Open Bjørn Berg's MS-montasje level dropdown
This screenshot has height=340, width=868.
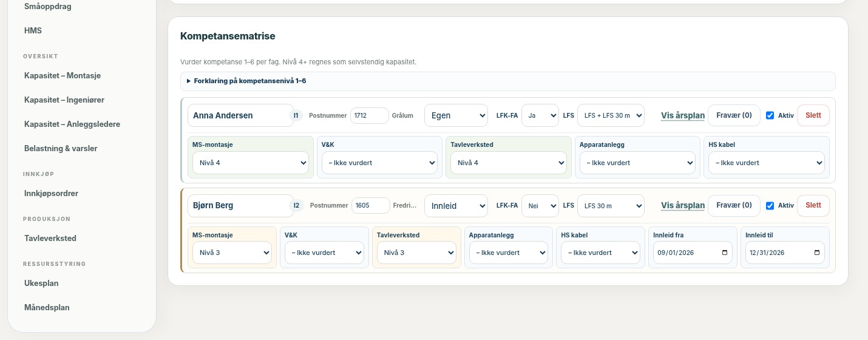click(x=232, y=253)
